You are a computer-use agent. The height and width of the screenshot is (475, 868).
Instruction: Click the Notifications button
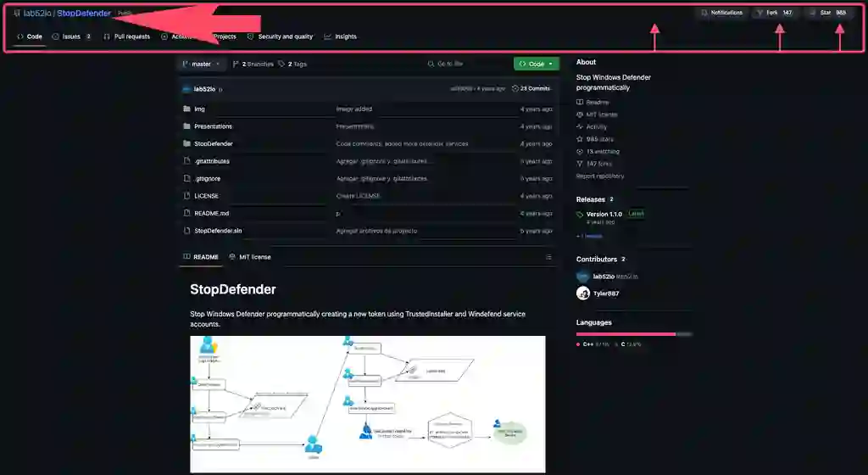[x=722, y=13]
